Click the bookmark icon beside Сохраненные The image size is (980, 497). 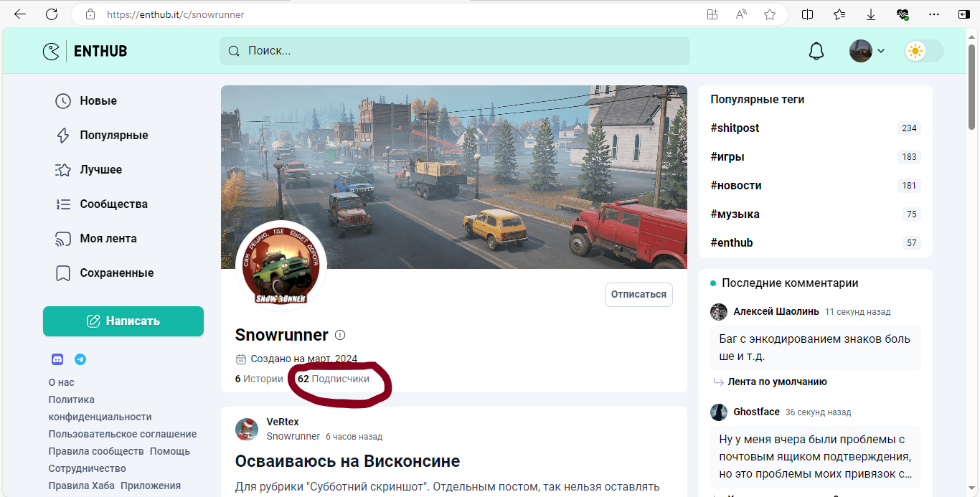point(63,273)
